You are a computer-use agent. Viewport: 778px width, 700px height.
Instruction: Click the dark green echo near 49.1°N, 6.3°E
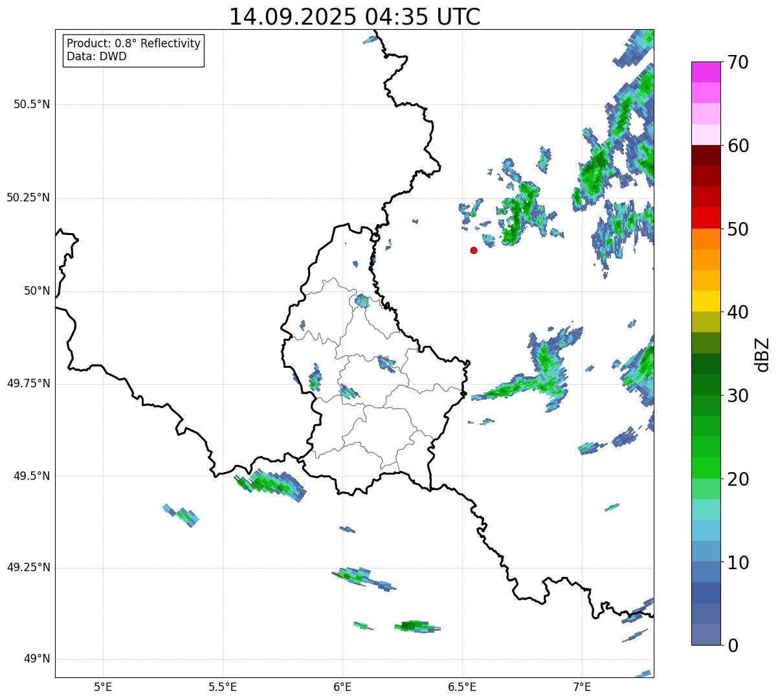click(x=417, y=626)
